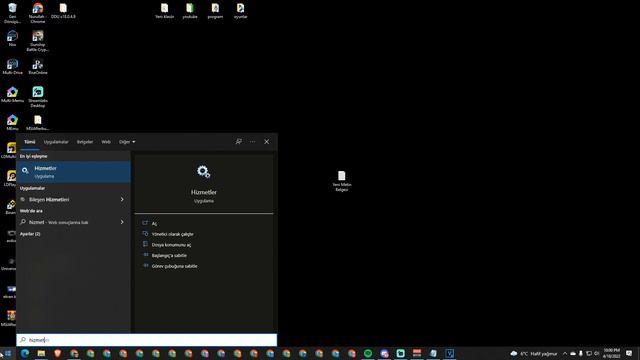640x360 pixels.
Task: Show hidden system tray icons
Action: point(565,353)
